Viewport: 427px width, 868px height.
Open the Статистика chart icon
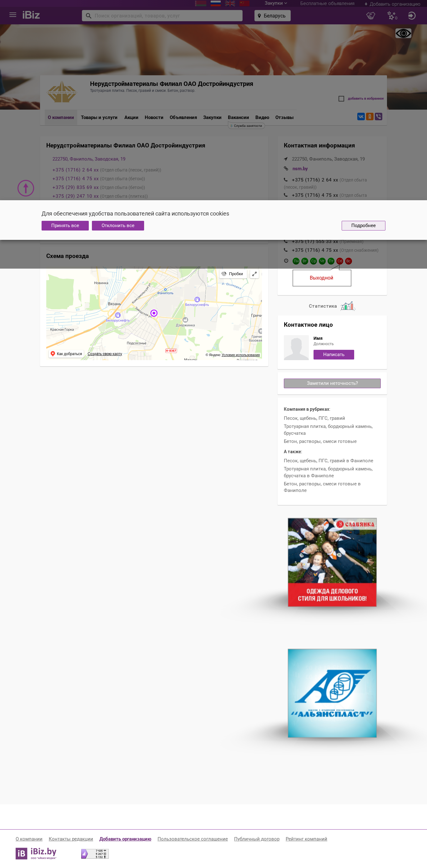click(347, 305)
